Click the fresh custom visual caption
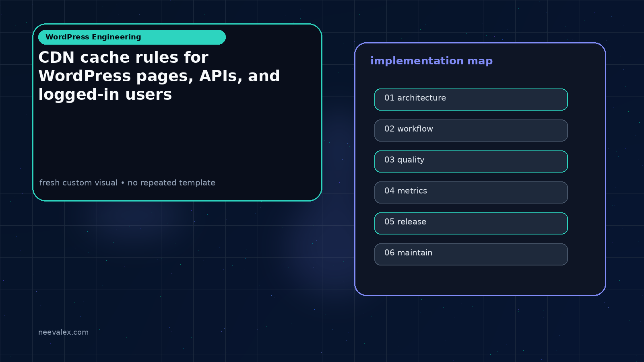Image resolution: width=644 pixels, height=362 pixels. [x=127, y=183]
